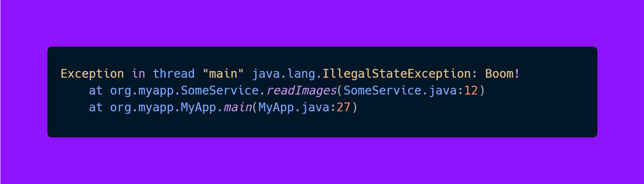644x184 pixels.
Task: Select the "main" string literal in quotes
Action: [223, 74]
